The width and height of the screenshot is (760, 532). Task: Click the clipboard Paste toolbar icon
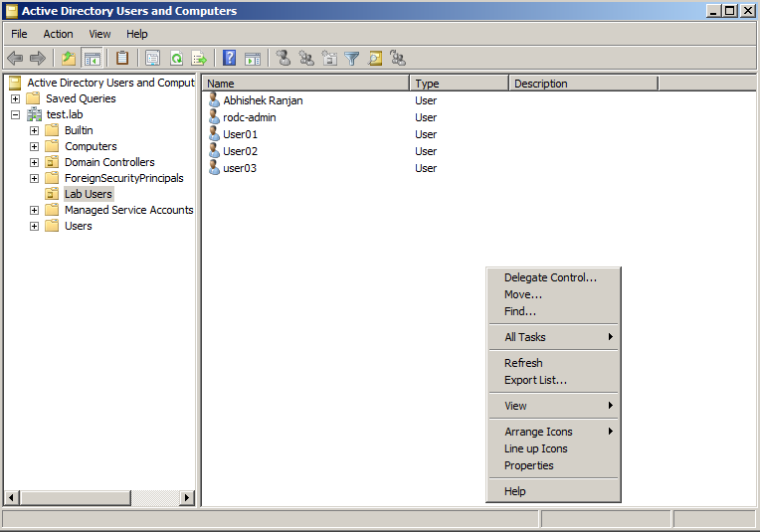pos(122,58)
